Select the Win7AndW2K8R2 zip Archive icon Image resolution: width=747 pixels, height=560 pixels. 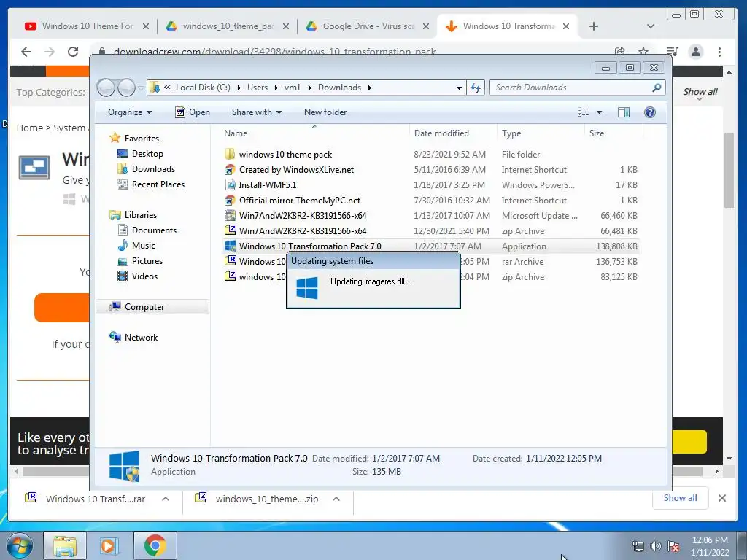tap(230, 230)
